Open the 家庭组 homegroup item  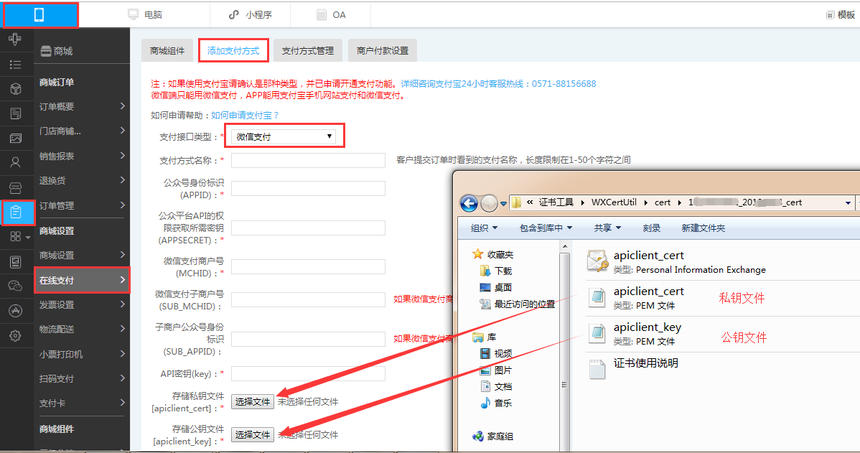tap(493, 436)
